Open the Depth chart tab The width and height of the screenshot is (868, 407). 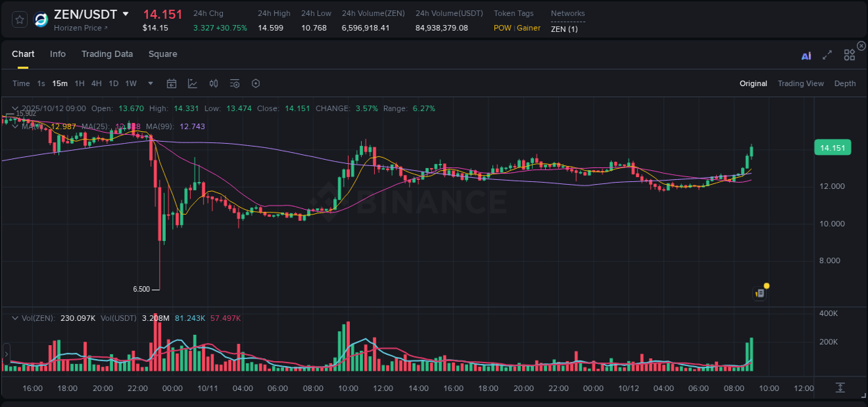point(845,83)
